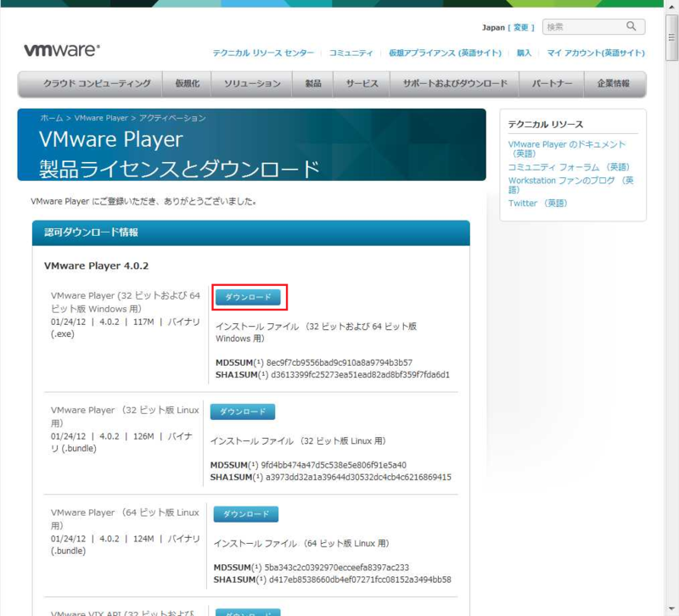679x616 pixels.
Task: Download VMware Player 64-bit Linux
Action: [x=245, y=514]
